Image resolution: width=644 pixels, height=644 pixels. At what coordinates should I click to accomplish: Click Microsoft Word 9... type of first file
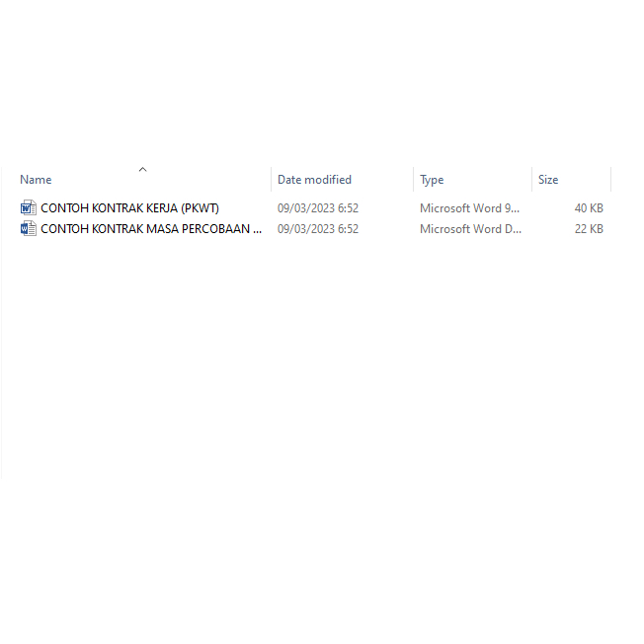click(x=469, y=208)
